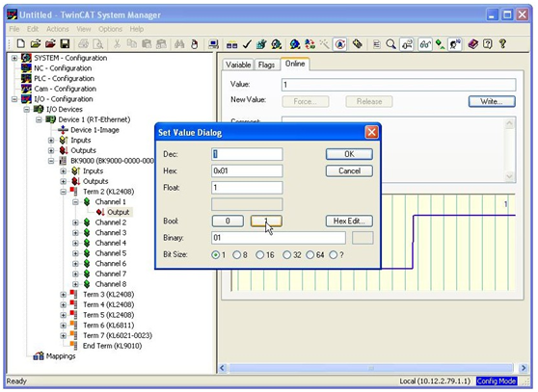Screen dimensions: 538x392
Task: Open Hex Edit... button
Action: tap(349, 221)
